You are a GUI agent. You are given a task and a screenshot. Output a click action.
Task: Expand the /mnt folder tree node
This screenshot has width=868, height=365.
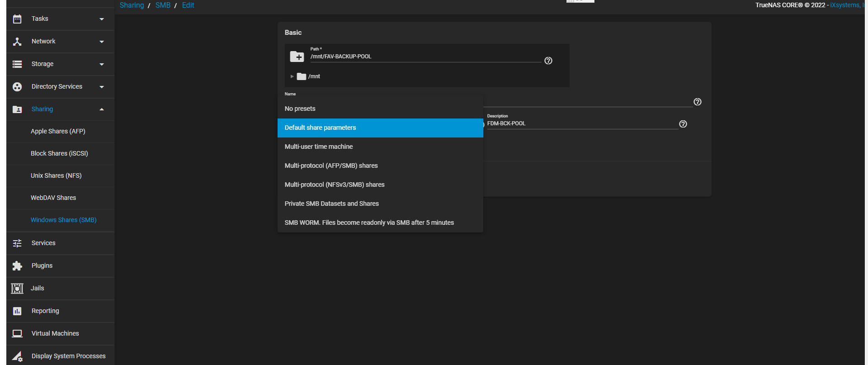[292, 76]
